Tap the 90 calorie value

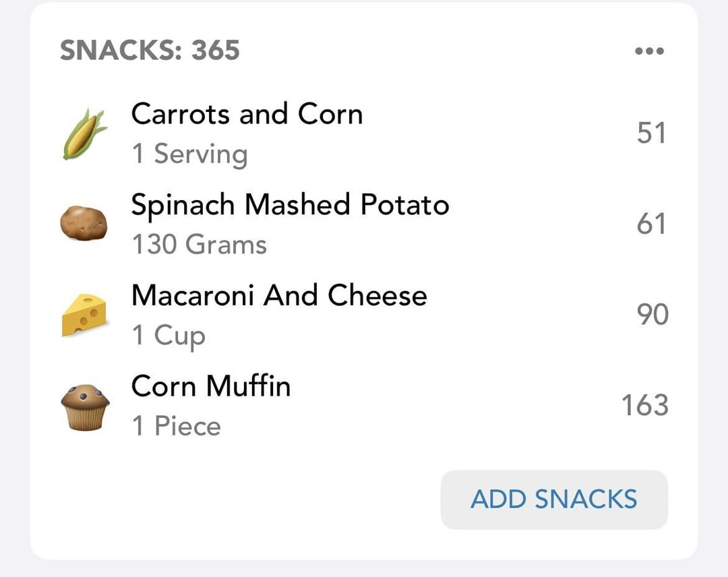(x=653, y=315)
